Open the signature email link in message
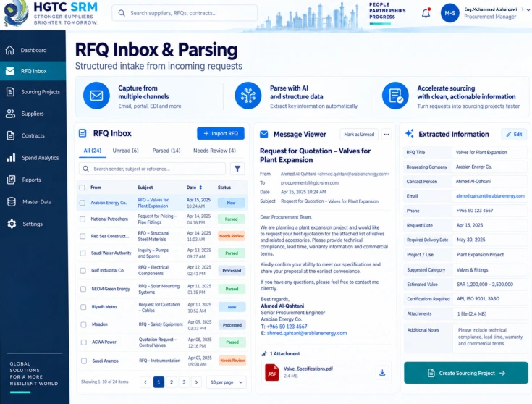 (x=307, y=333)
